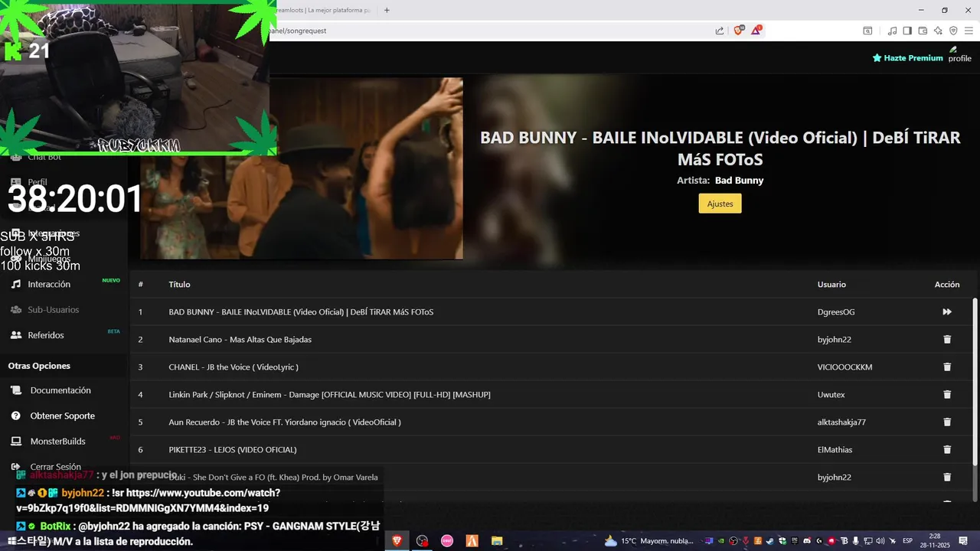Open the Brave Wallet icon
The height and width of the screenshot is (551, 980).
[923, 31]
